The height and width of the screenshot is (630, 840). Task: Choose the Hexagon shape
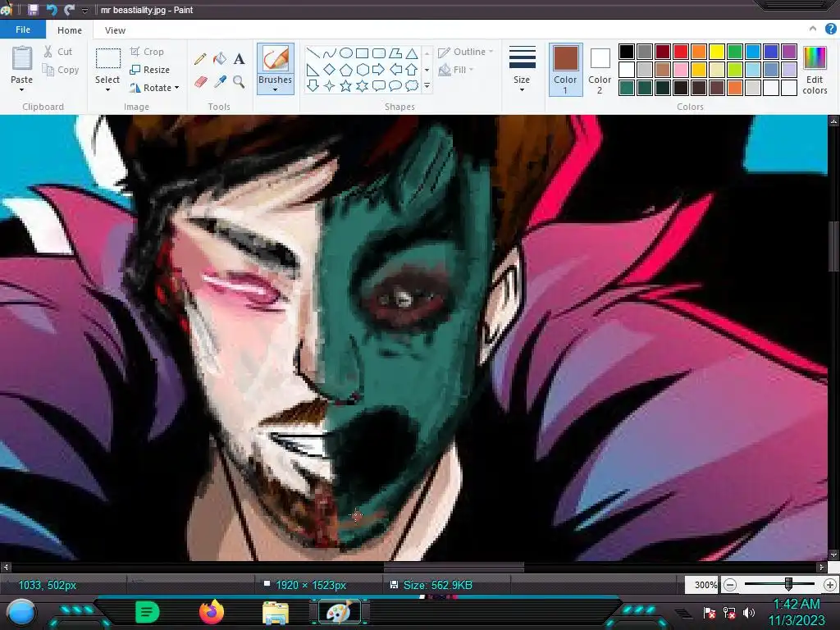pyautogui.click(x=362, y=69)
